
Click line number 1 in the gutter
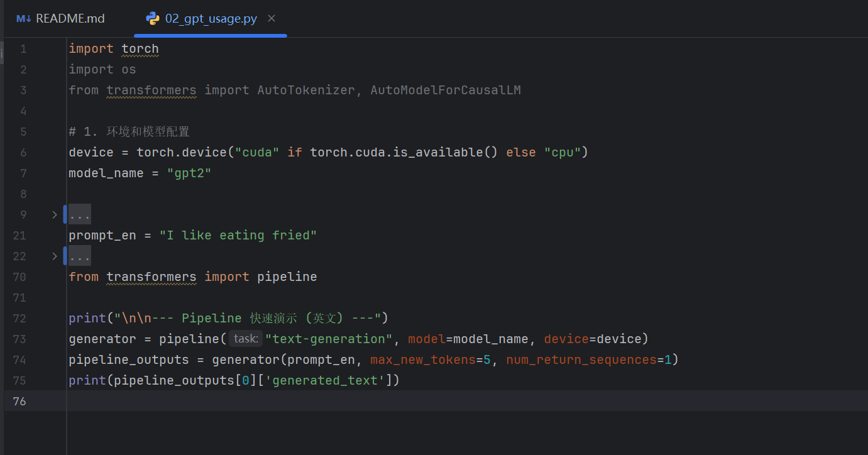coord(23,49)
